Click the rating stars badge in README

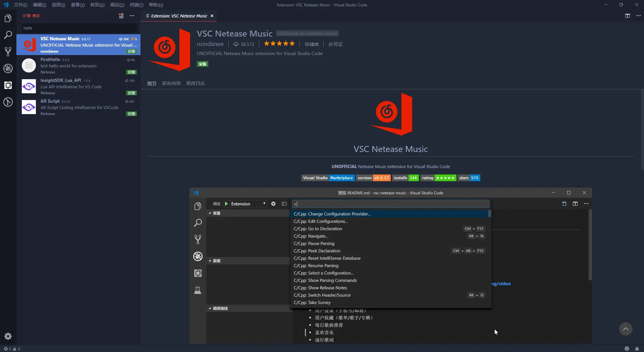(x=438, y=178)
